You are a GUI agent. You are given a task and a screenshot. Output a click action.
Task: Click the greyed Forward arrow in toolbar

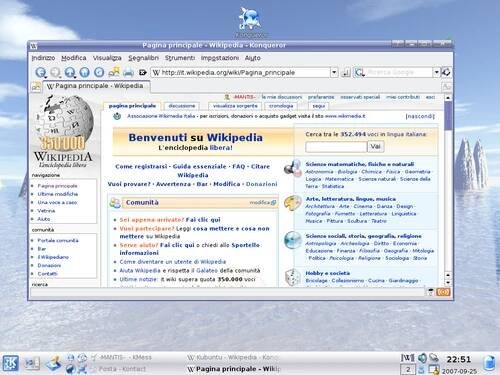55,72
